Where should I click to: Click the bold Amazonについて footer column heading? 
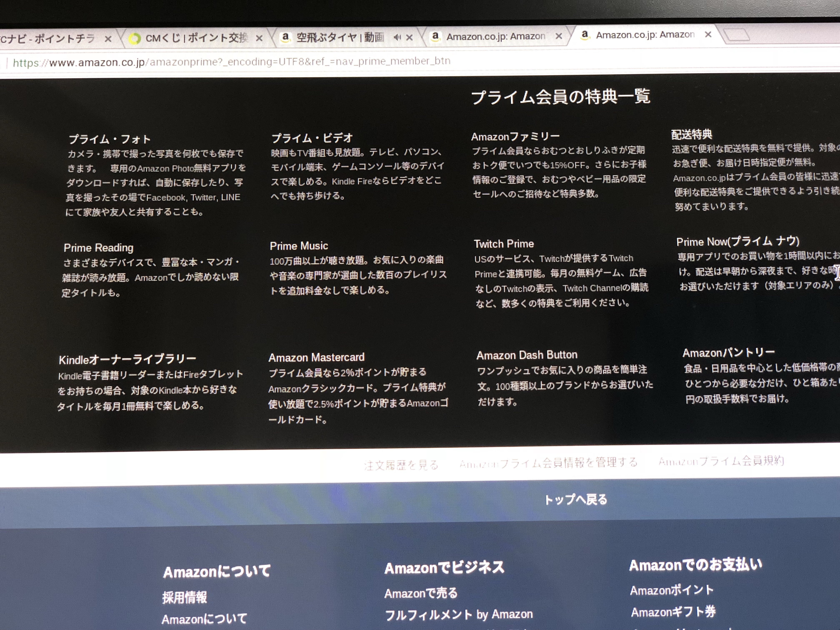(216, 571)
